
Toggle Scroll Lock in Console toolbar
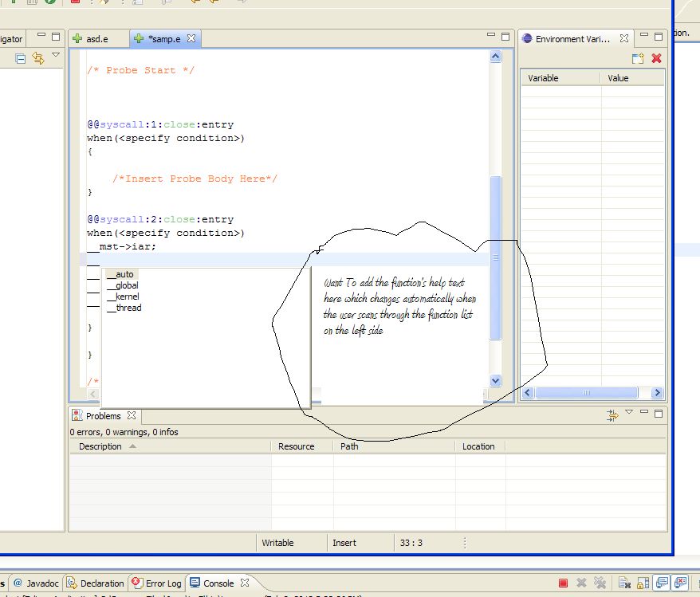coord(643,583)
